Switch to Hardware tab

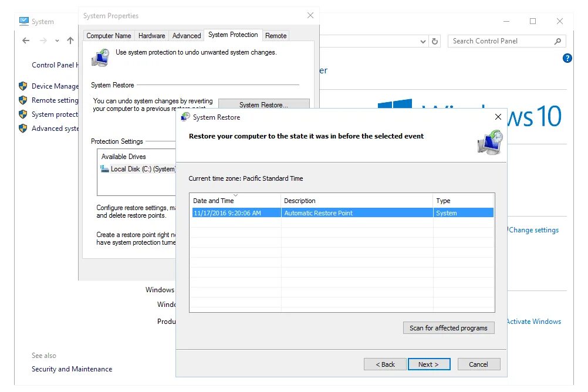[x=151, y=36]
